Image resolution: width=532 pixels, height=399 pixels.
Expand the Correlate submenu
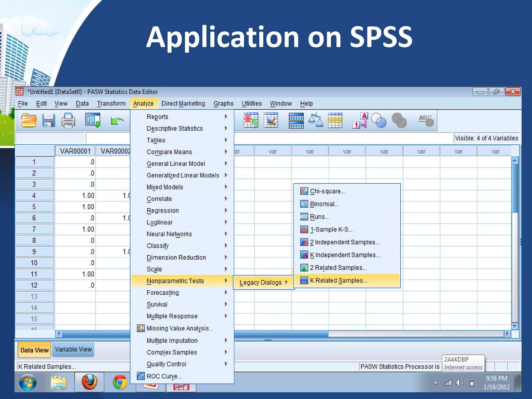coord(182,199)
